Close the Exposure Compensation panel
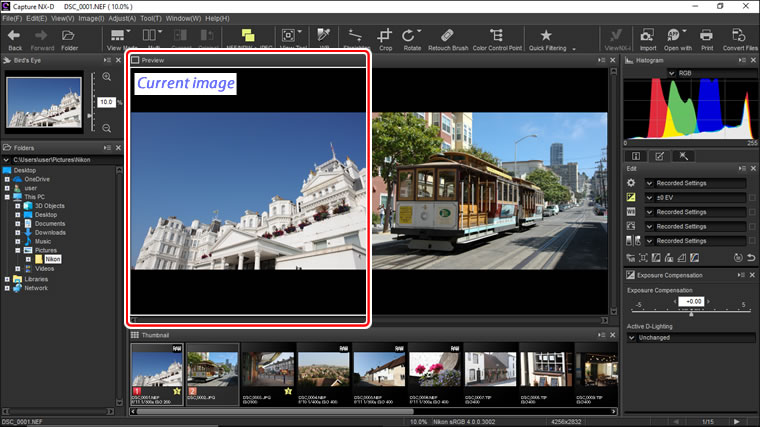The image size is (760, 427). [x=752, y=275]
